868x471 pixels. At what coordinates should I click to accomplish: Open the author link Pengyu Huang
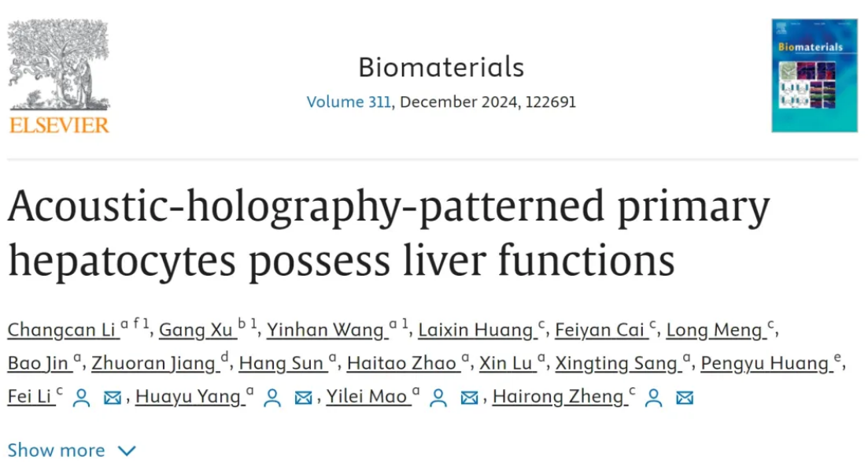tap(765, 364)
